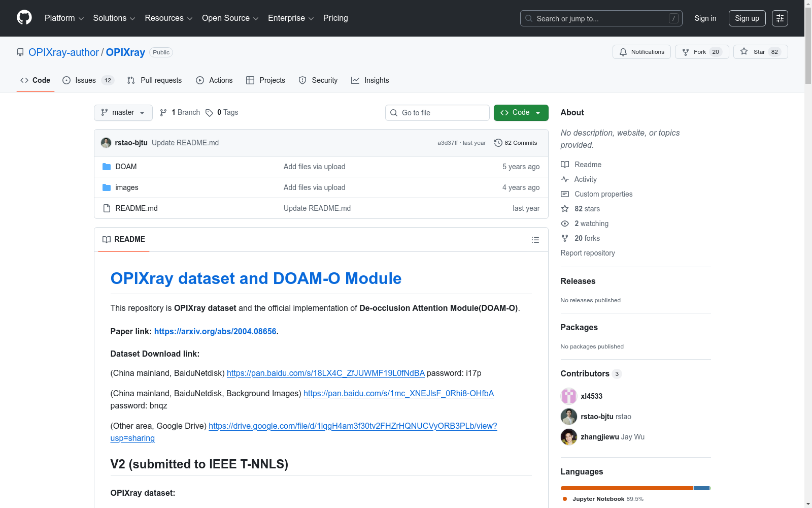Open the first BaiduNetdisk dataset link
Image resolution: width=812 pixels, height=508 pixels.
click(x=326, y=373)
